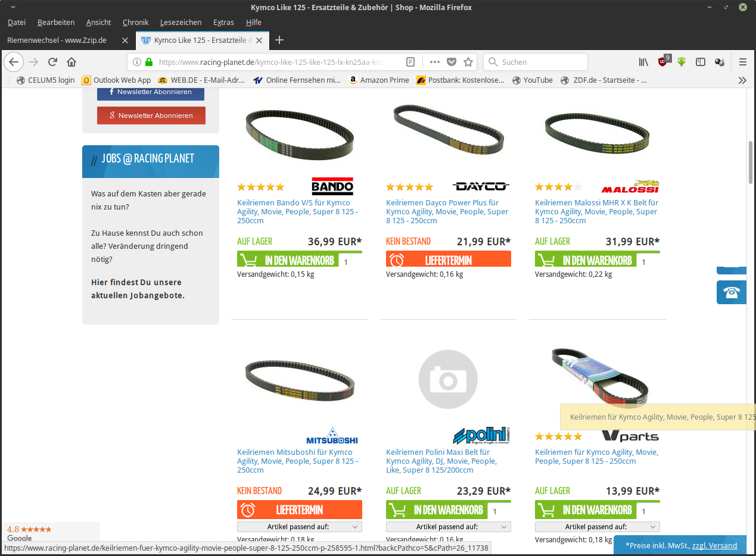Click the blue Facebook Newsletter Abonnieren button
Image resolution: width=756 pixels, height=556 pixels.
point(151,92)
